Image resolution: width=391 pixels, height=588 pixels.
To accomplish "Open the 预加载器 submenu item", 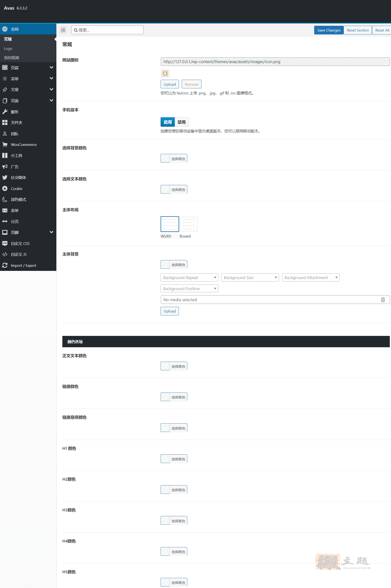I will coord(28,58).
